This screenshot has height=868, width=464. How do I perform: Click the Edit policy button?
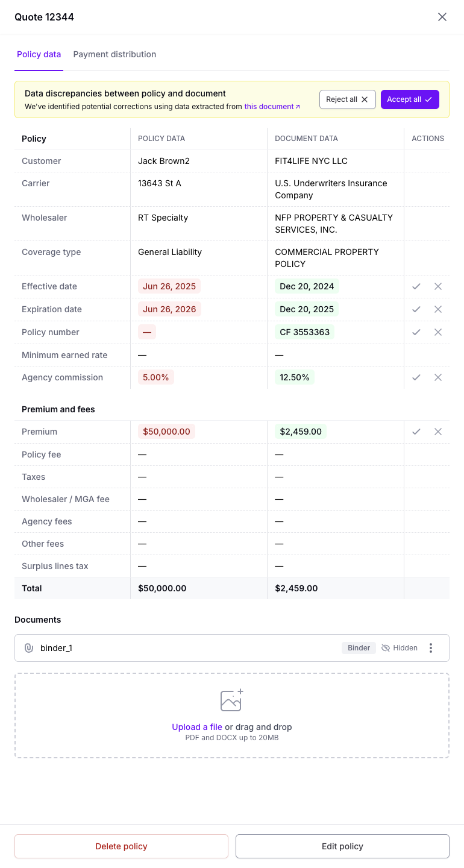coord(342,846)
